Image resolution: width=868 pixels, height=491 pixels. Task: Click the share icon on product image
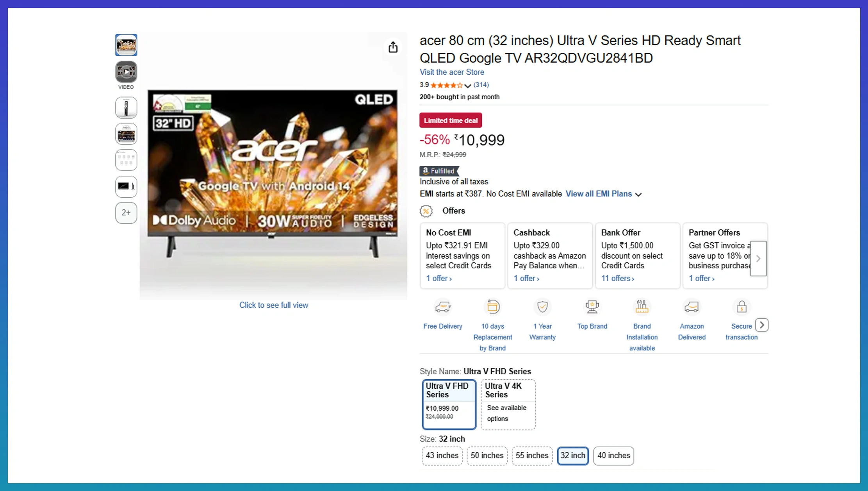(393, 47)
